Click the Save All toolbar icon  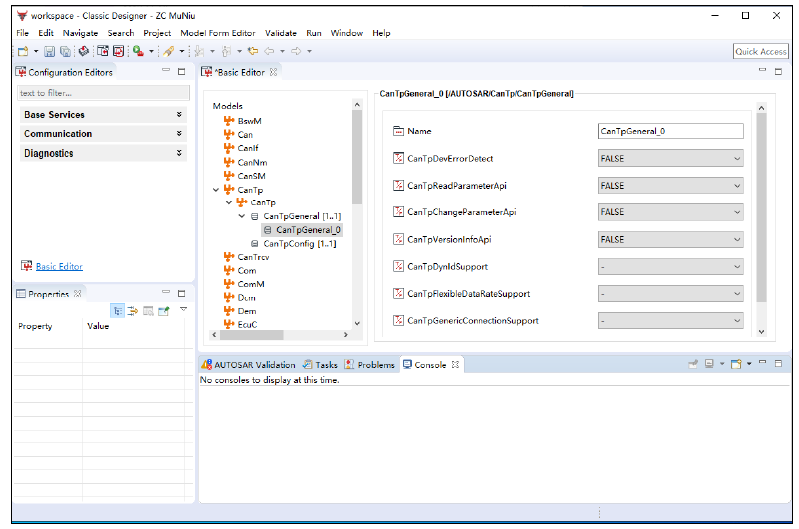[65, 51]
